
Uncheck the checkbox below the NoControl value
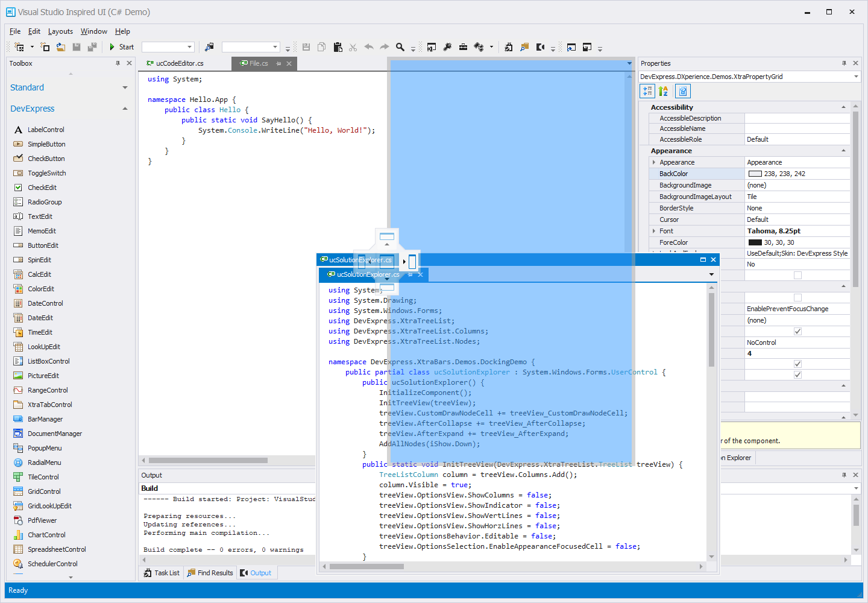(x=797, y=364)
